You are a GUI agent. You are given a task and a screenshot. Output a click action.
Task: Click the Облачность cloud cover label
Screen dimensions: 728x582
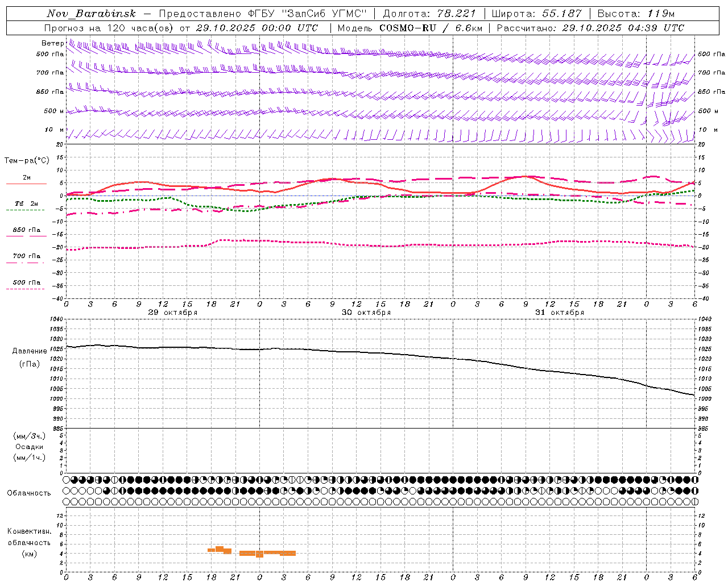click(29, 493)
